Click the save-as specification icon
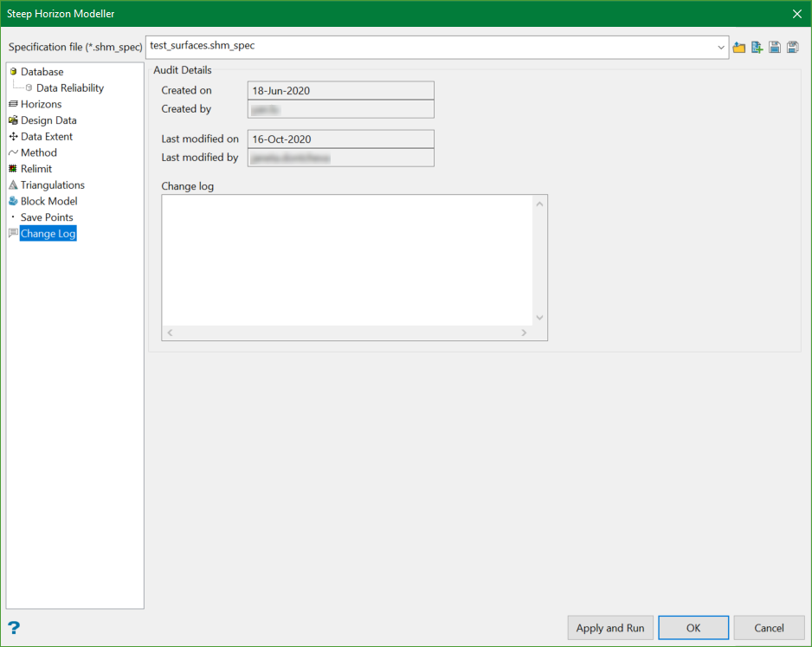The height and width of the screenshot is (647, 812). tap(792, 48)
